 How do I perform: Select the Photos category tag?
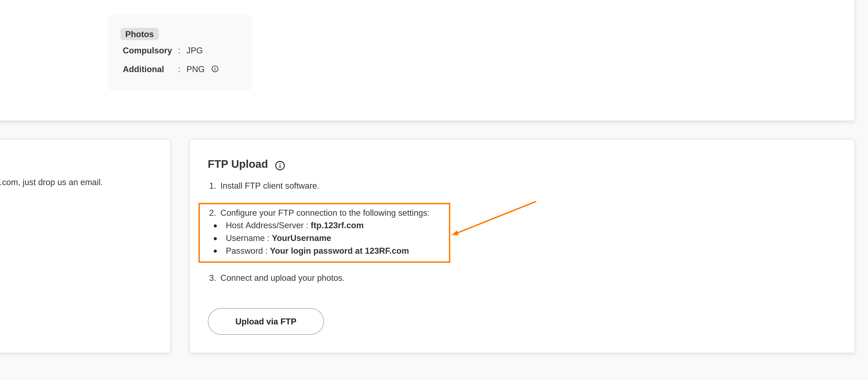(x=139, y=34)
